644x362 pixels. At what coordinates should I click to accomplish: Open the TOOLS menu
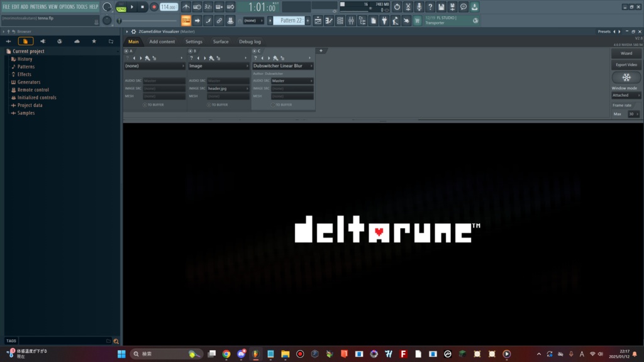coord(82,7)
